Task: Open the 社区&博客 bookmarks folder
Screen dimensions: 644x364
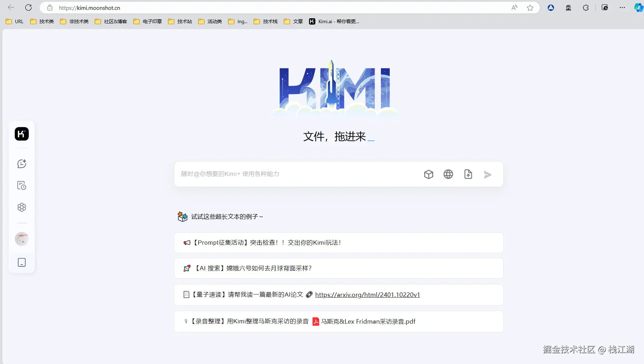Action: pos(111,21)
